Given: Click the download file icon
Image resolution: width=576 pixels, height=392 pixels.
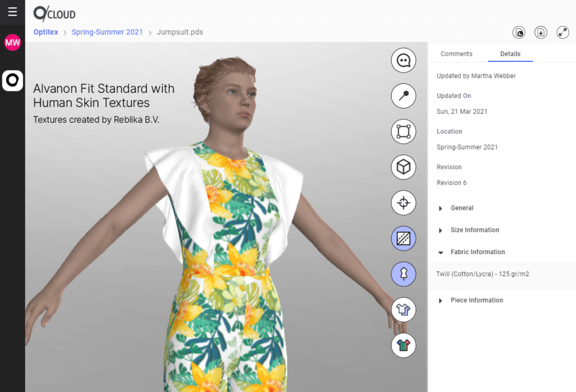Looking at the screenshot, I should pos(541,32).
